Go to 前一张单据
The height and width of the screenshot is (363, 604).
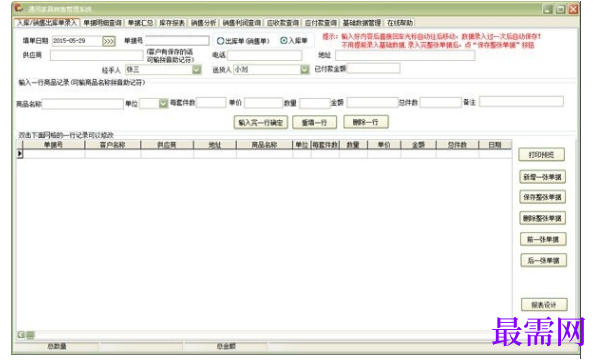(x=543, y=240)
